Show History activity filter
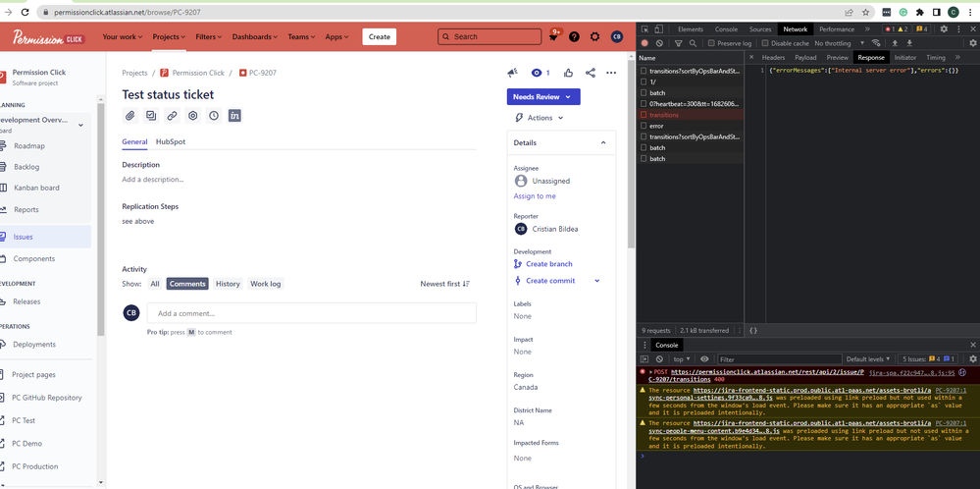Viewport: 980px width, 489px height. [x=228, y=284]
